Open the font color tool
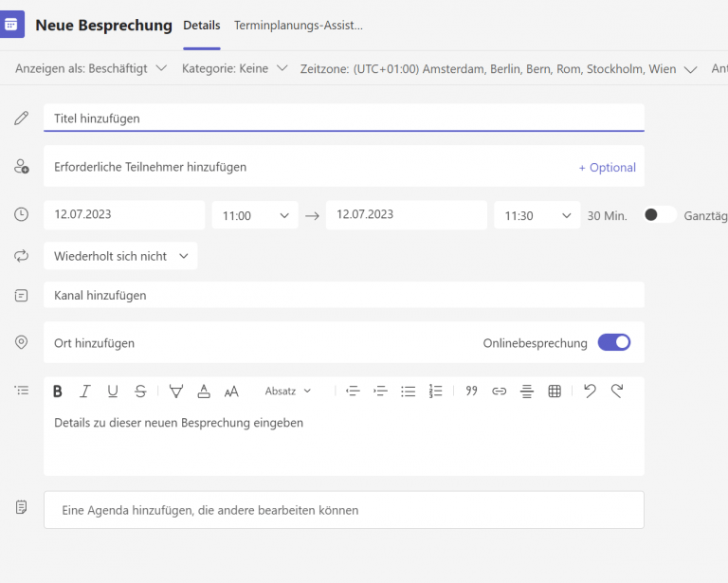 coord(204,392)
